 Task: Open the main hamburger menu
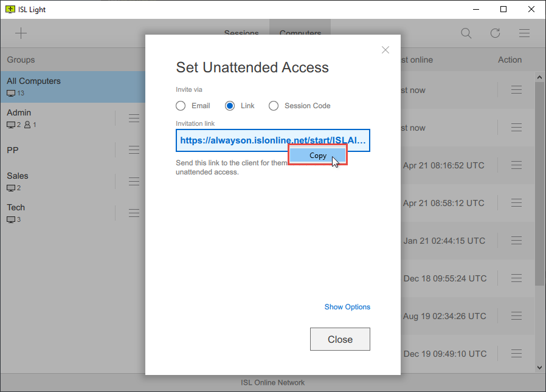click(x=524, y=33)
